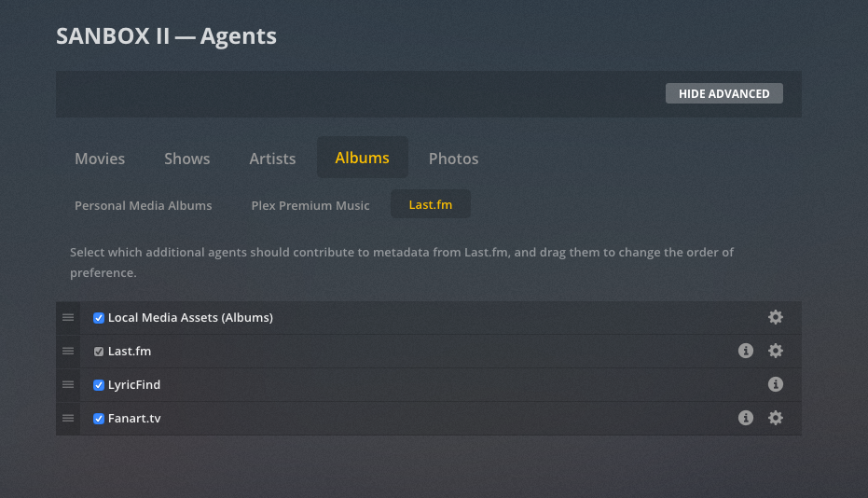This screenshot has width=868, height=498.
Task: Click the drag handle for Local Media Assets row
Action: tap(68, 317)
